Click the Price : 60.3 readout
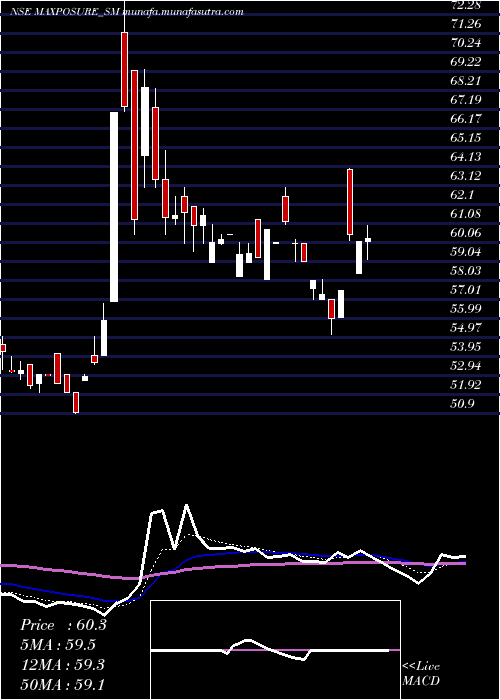Viewport: 500px width, 700px height. click(63, 625)
